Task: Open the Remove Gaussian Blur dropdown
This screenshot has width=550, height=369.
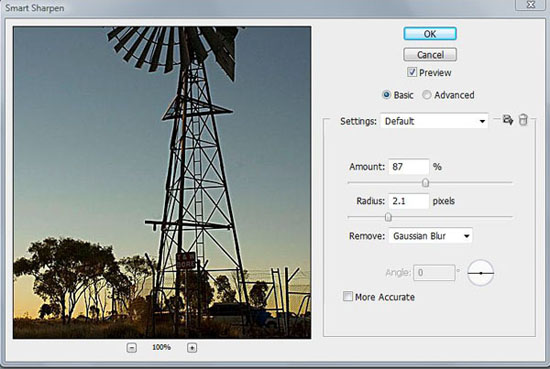Action: click(430, 236)
